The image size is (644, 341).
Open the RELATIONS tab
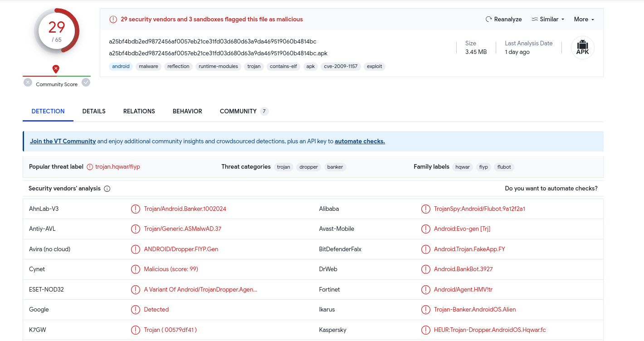(139, 111)
